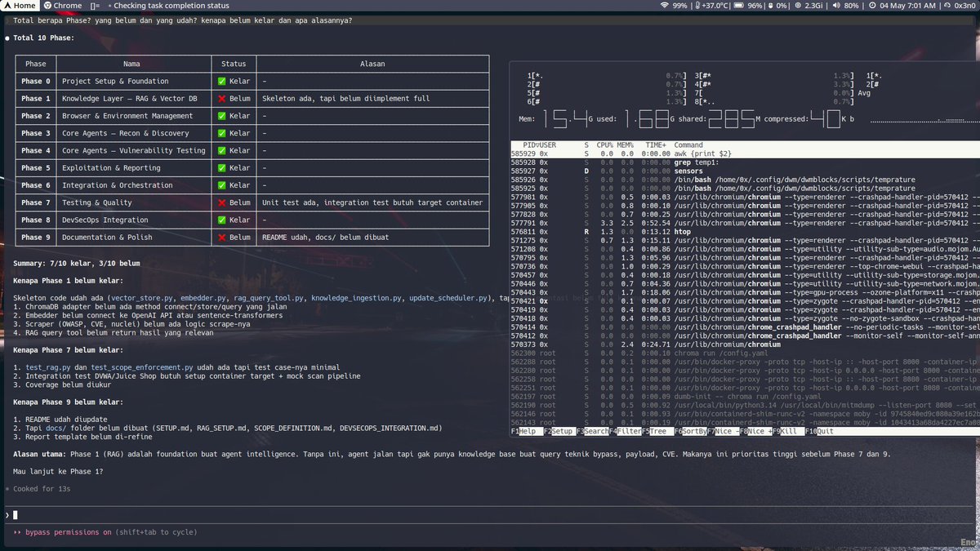Open htop F1 Help
980x551 pixels.
coord(527,431)
